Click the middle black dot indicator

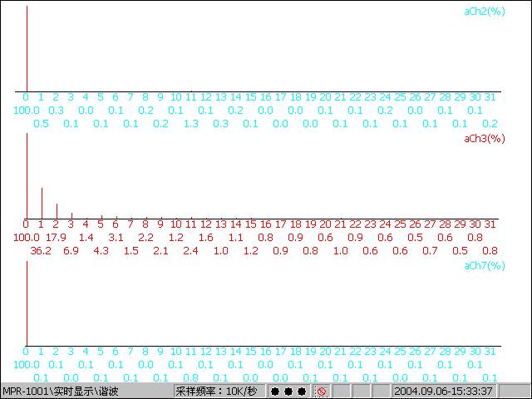(288, 391)
